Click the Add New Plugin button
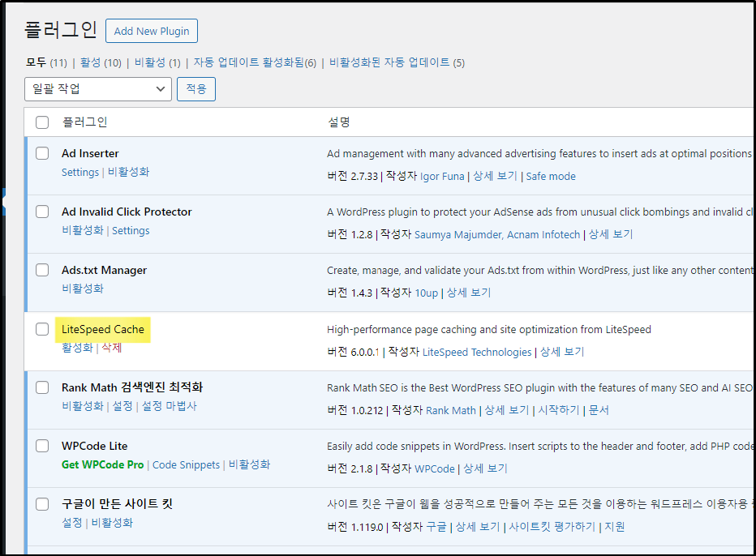This screenshot has width=756, height=556. click(152, 31)
